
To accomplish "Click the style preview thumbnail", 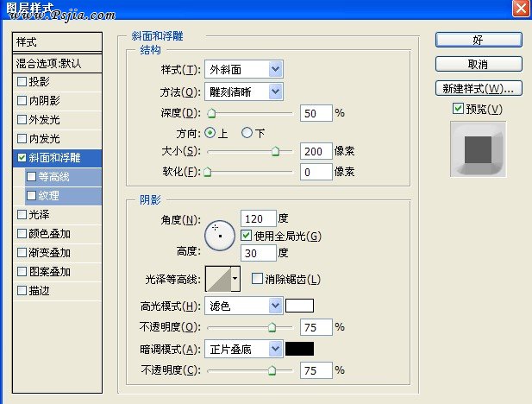I will tap(478, 149).
